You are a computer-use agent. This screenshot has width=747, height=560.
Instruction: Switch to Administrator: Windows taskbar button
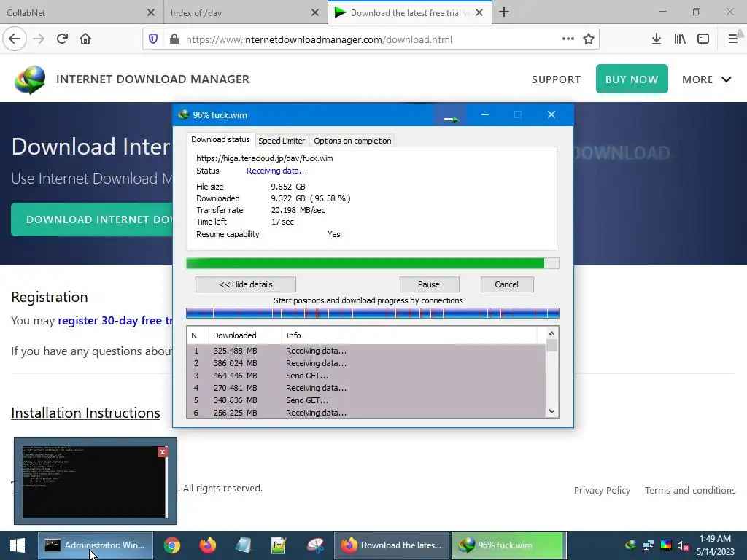(96, 545)
